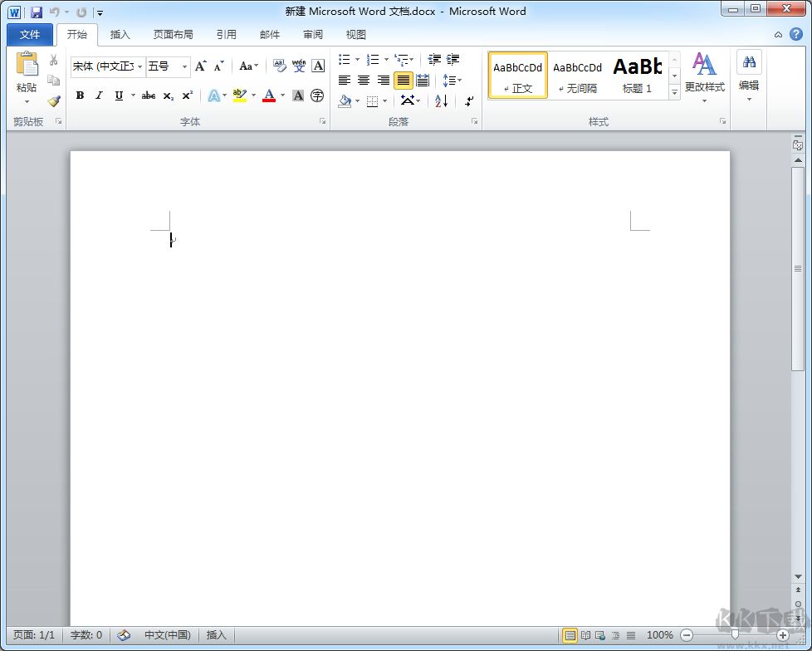Image resolution: width=812 pixels, height=651 pixels.
Task: Apply bold formatting to text
Action: [79, 95]
